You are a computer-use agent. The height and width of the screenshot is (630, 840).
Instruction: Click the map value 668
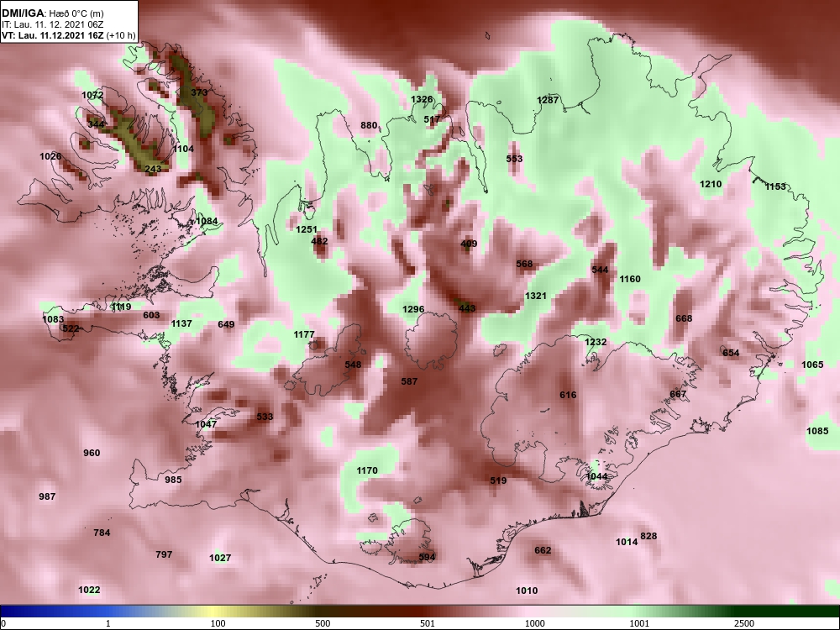684,318
